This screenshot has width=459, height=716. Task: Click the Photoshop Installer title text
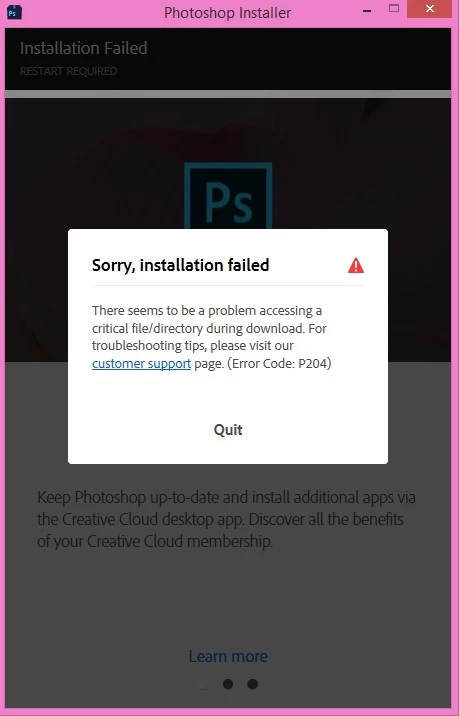(227, 13)
